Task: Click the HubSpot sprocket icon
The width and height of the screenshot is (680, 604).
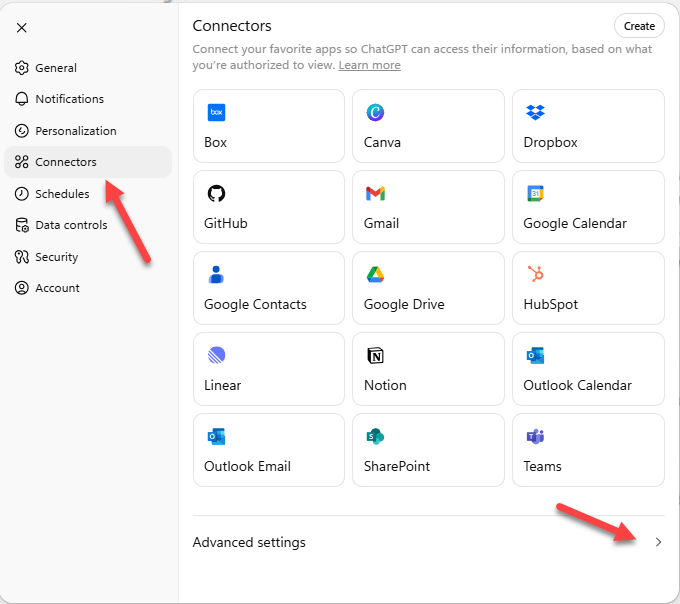Action: pyautogui.click(x=536, y=274)
